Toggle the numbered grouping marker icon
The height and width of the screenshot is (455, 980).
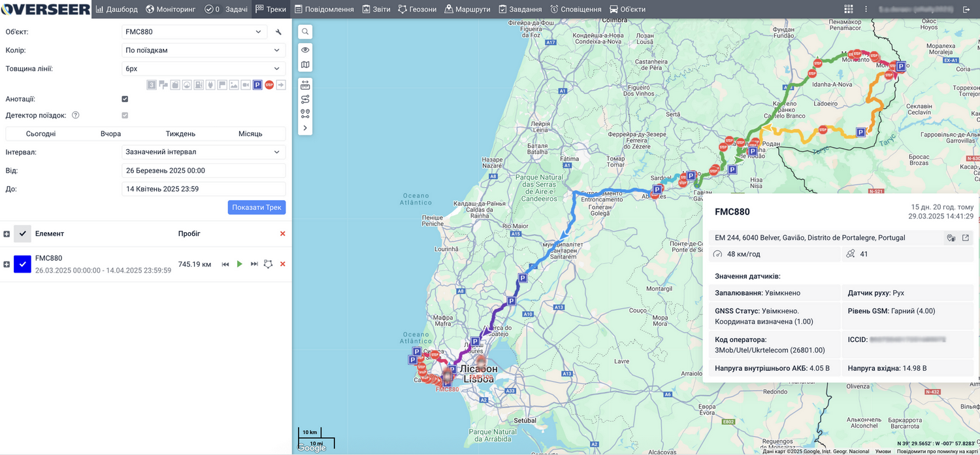[152, 85]
